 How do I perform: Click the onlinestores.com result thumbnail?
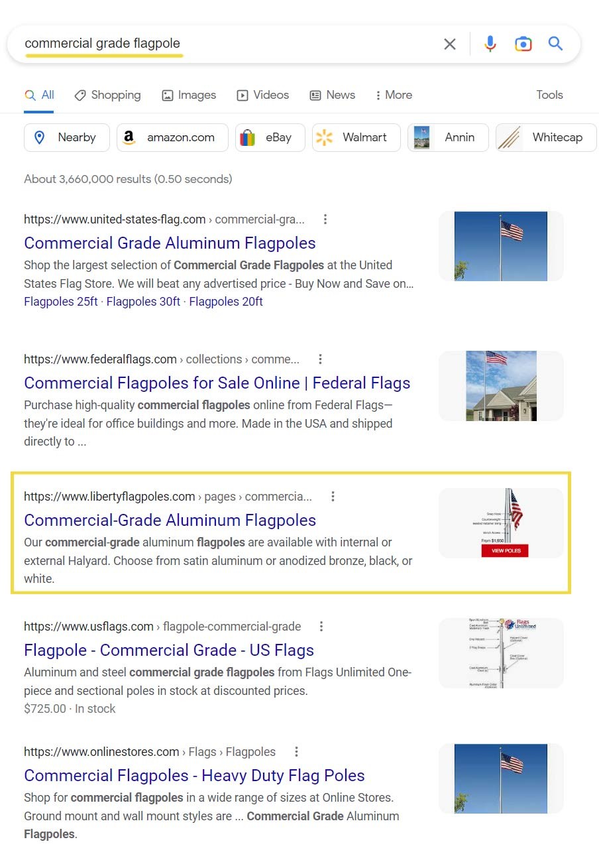501,778
